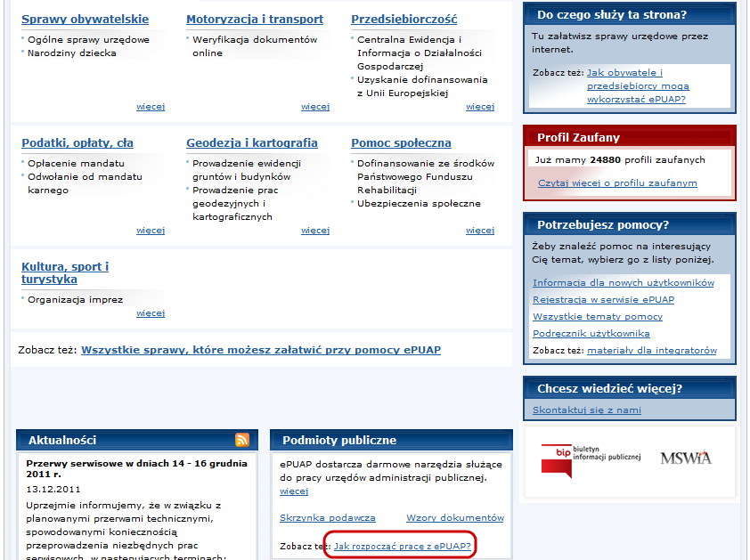Image resolution: width=750 pixels, height=560 pixels.
Task: Select the Profil Zaufany panel header
Action: (630, 137)
